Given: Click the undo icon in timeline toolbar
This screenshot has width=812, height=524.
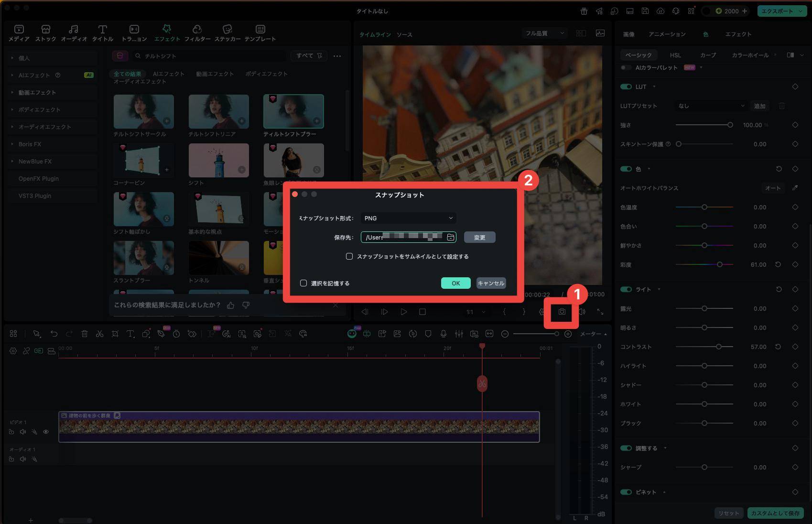Looking at the screenshot, I should (x=54, y=334).
